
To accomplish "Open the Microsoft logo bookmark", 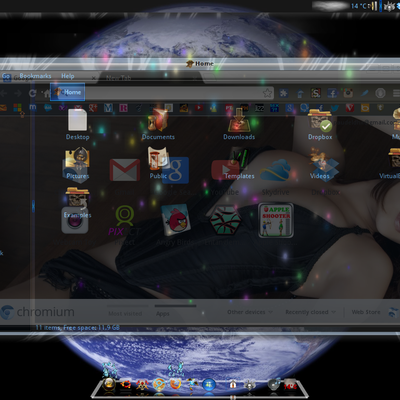I will [17, 108].
